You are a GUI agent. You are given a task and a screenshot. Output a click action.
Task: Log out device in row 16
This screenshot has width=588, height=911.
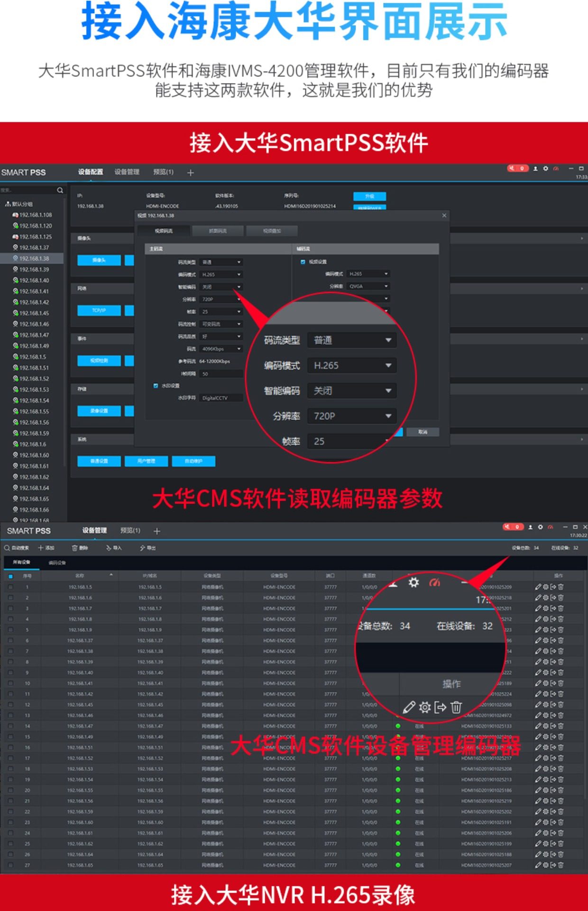(553, 748)
